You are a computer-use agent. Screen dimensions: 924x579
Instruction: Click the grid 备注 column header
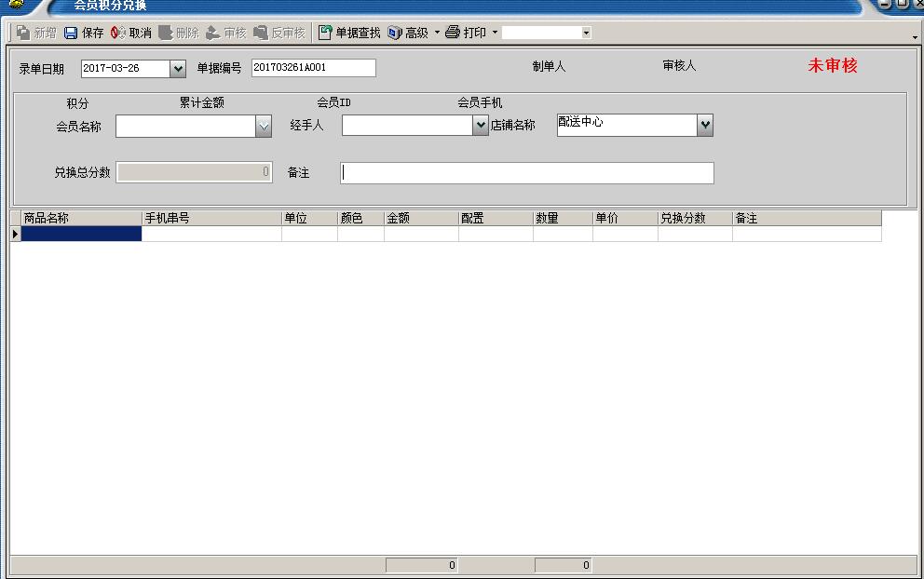pos(808,218)
